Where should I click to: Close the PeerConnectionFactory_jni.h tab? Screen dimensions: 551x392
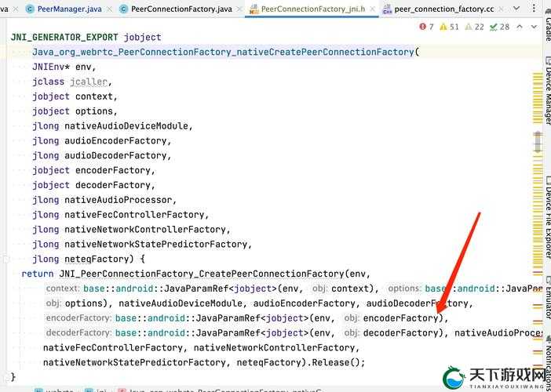coord(373,9)
